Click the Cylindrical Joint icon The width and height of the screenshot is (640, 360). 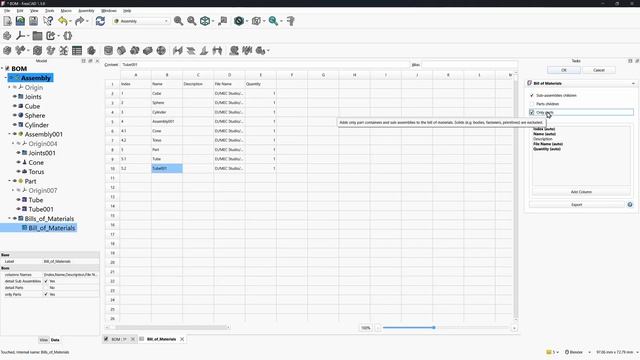point(134,51)
